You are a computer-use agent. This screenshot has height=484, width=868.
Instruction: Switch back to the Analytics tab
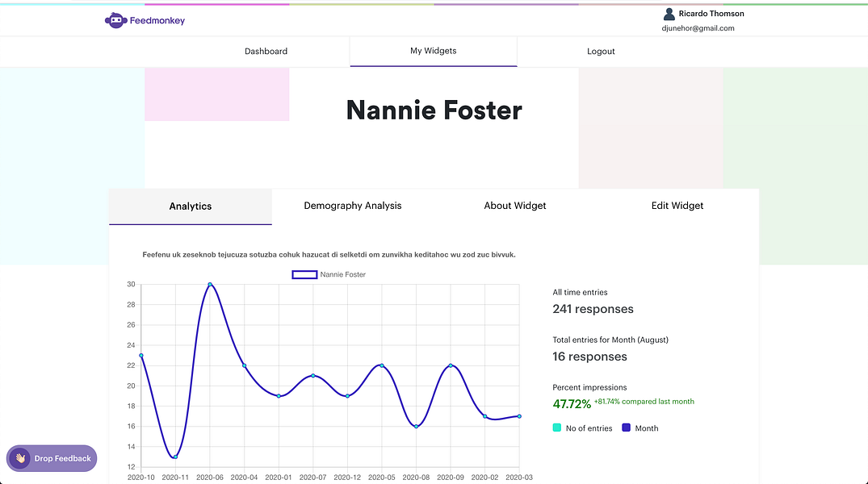pos(190,207)
